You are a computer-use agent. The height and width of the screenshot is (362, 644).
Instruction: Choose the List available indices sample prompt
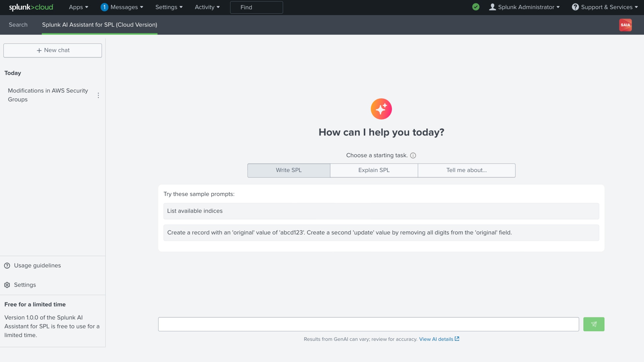tap(381, 211)
